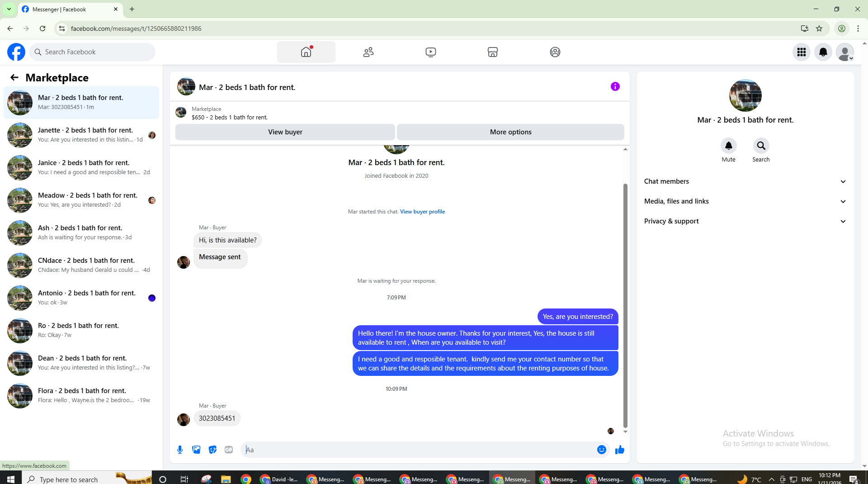The image size is (868, 484).
Task: Open the Flora conversation
Action: click(81, 395)
